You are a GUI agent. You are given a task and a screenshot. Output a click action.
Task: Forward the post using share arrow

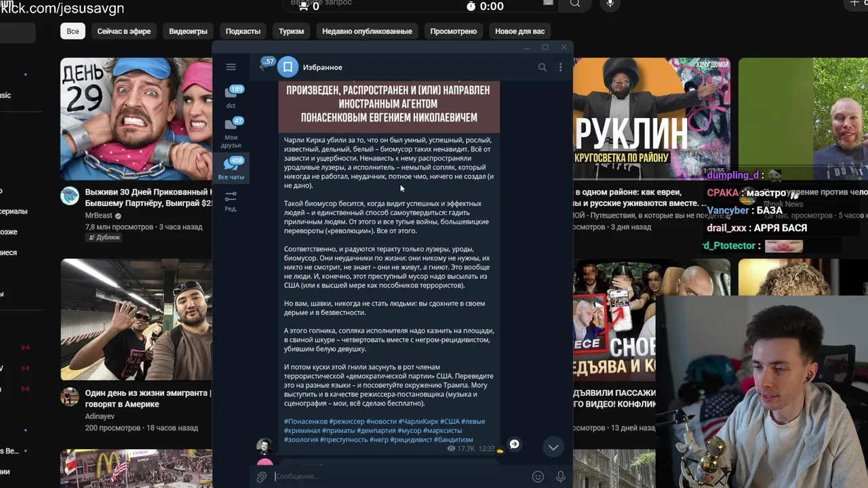tap(515, 444)
